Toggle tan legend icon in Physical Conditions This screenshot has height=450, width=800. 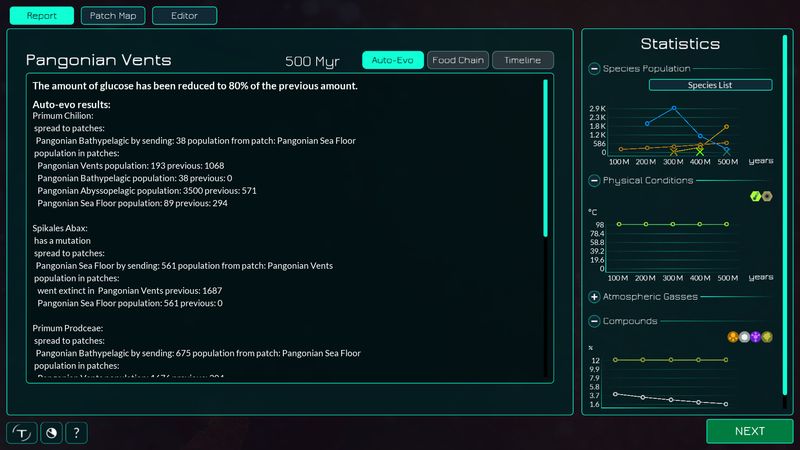pyautogui.click(x=767, y=196)
